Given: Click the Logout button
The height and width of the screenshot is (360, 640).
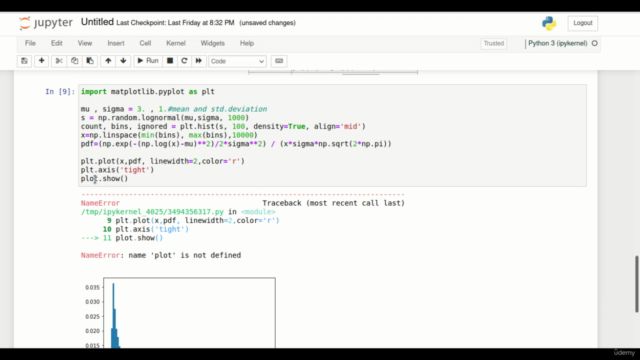Looking at the screenshot, I should (582, 23).
